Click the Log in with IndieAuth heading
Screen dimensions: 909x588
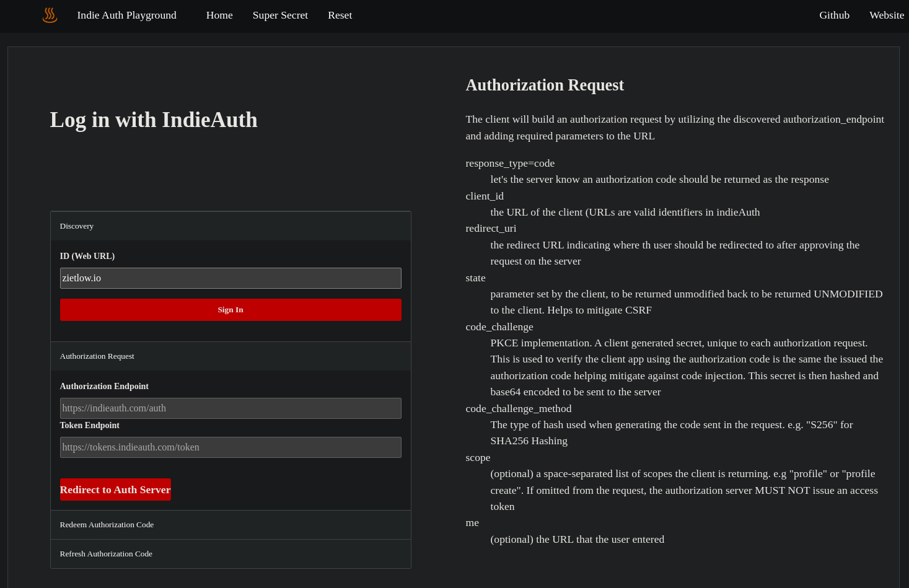[x=154, y=120]
